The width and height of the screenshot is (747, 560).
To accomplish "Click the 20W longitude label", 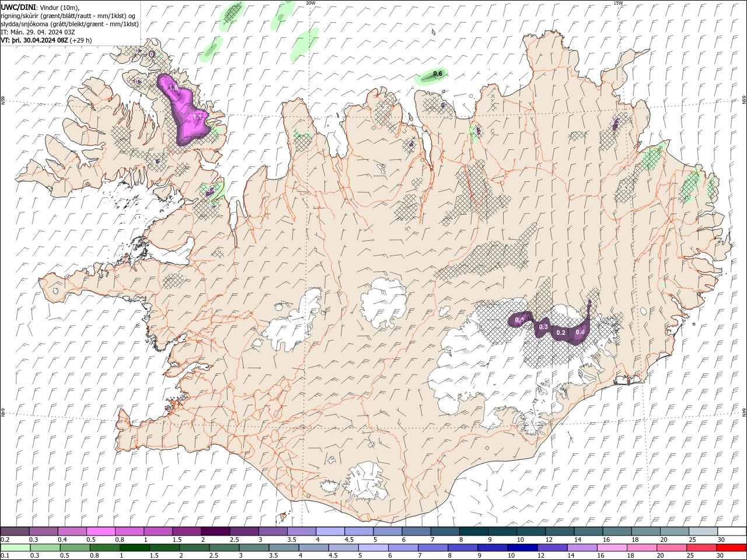I will click(x=310, y=3).
